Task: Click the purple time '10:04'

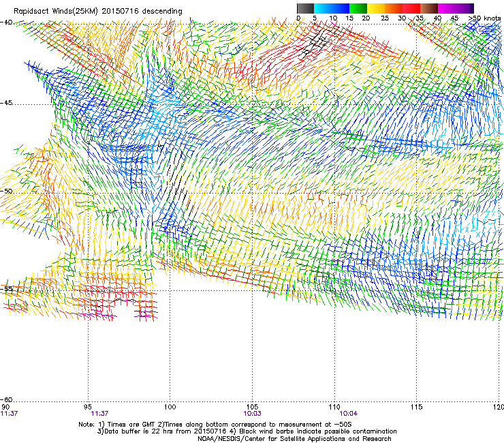Action: (x=349, y=414)
